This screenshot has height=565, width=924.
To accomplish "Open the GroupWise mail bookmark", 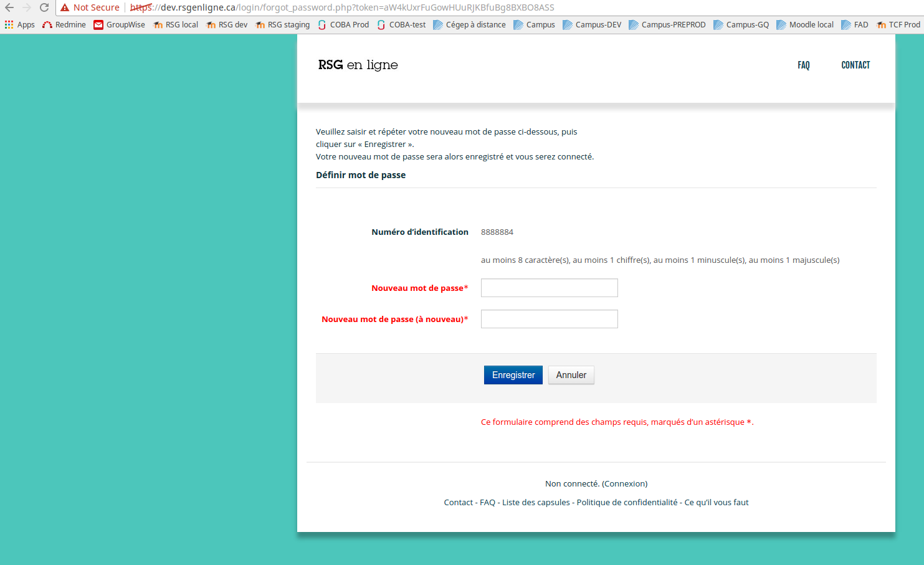I will tap(119, 25).
